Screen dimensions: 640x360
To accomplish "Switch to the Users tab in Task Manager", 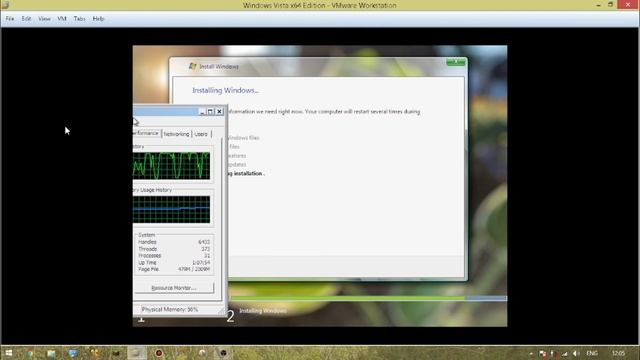I will (x=201, y=134).
